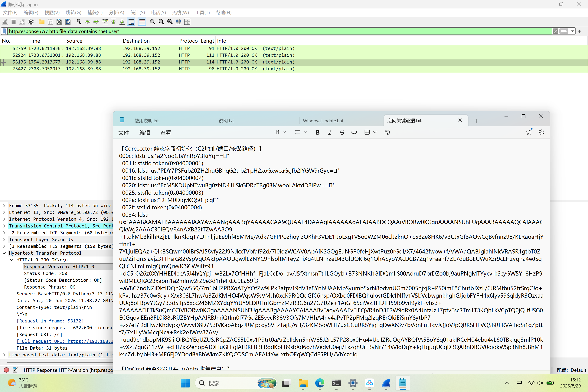The image size is (588, 392).
Task: Select packet number 52924 row
Action: [x=294, y=55]
